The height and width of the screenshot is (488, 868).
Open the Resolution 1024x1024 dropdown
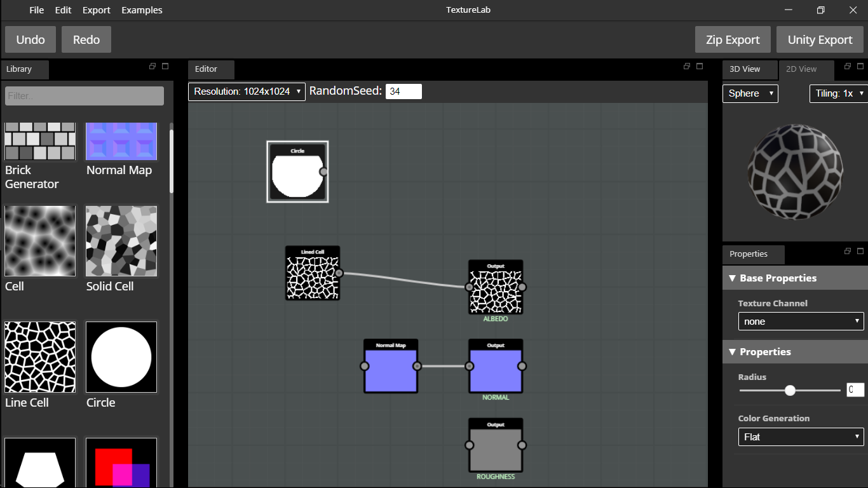tap(247, 91)
